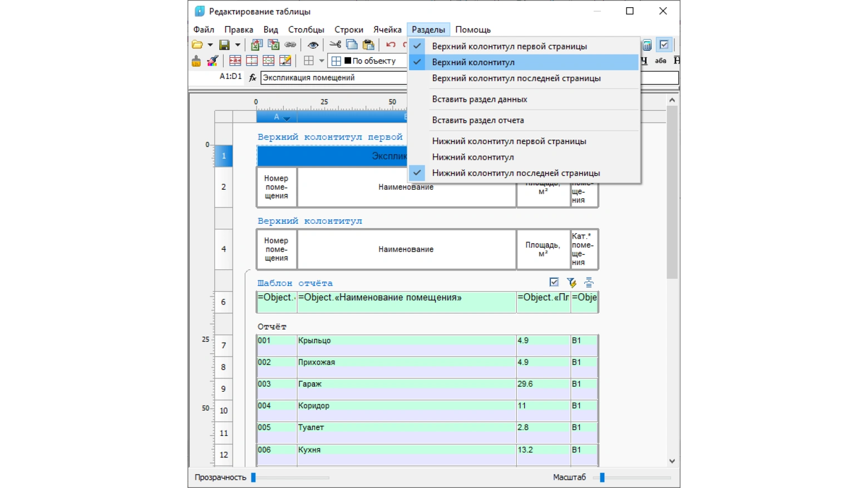Expand the save button dropdown arrow
This screenshot has height=488, width=868.
[238, 45]
